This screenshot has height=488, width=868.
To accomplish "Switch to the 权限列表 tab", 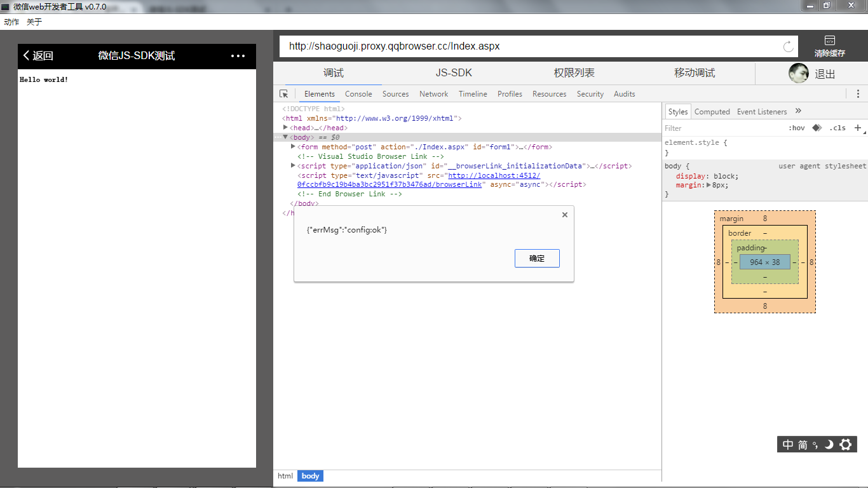I will pyautogui.click(x=574, y=73).
